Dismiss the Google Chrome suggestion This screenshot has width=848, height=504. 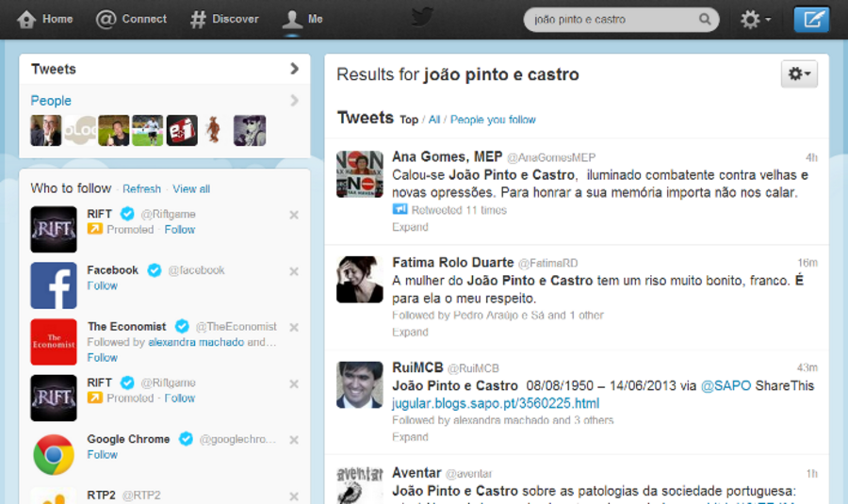pyautogui.click(x=294, y=440)
